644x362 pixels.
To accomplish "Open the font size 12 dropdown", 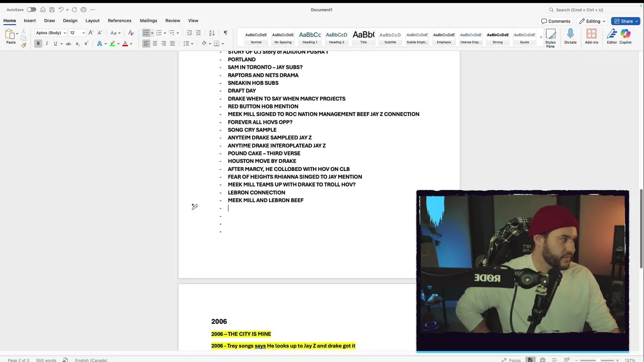I will coord(77,33).
